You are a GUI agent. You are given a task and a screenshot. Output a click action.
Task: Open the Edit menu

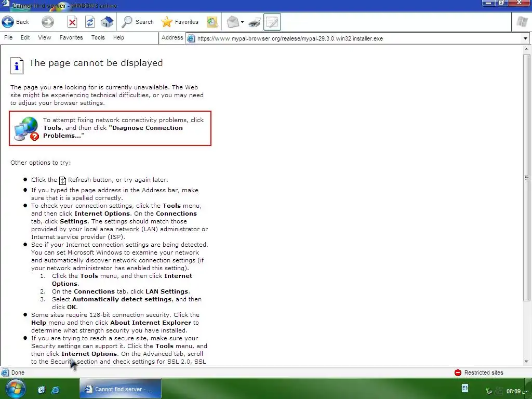[25, 37]
